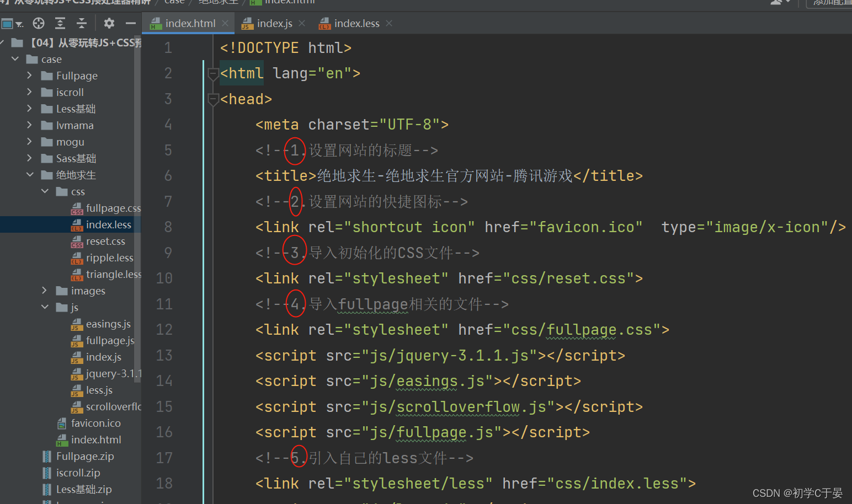This screenshot has width=852, height=504.
Task: Click the Collapse All toolbar icon
Action: pyautogui.click(x=82, y=23)
